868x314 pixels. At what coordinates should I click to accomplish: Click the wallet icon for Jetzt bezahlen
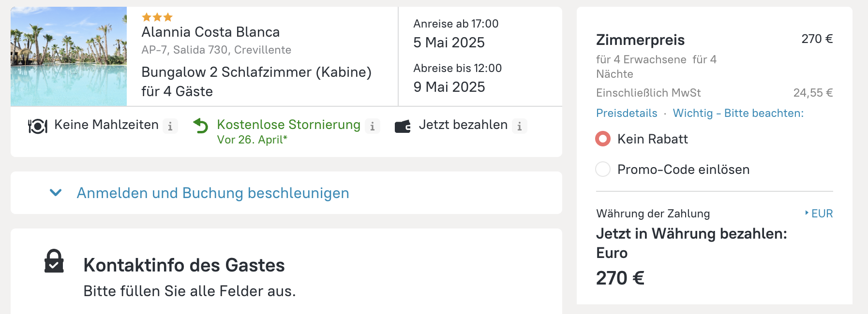[x=403, y=126]
